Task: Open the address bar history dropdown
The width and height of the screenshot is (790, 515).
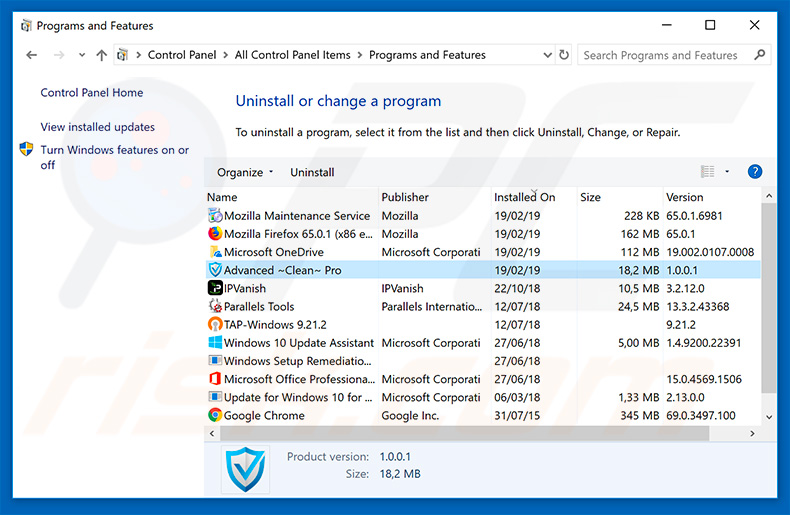Action: tap(547, 55)
